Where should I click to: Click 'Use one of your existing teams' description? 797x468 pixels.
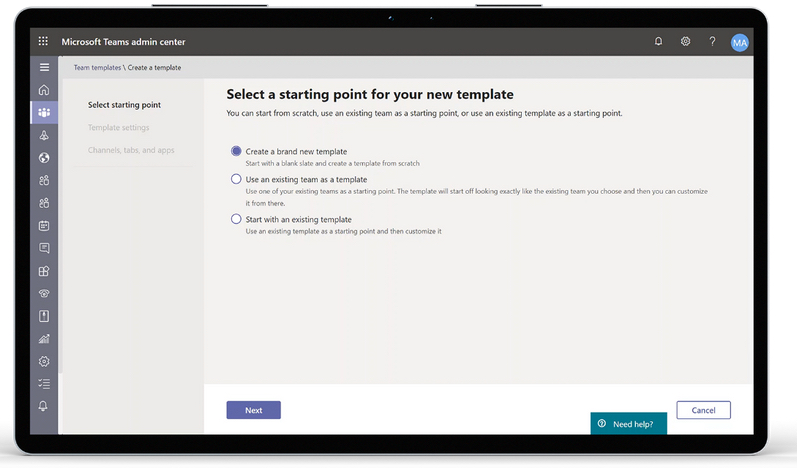coord(476,197)
